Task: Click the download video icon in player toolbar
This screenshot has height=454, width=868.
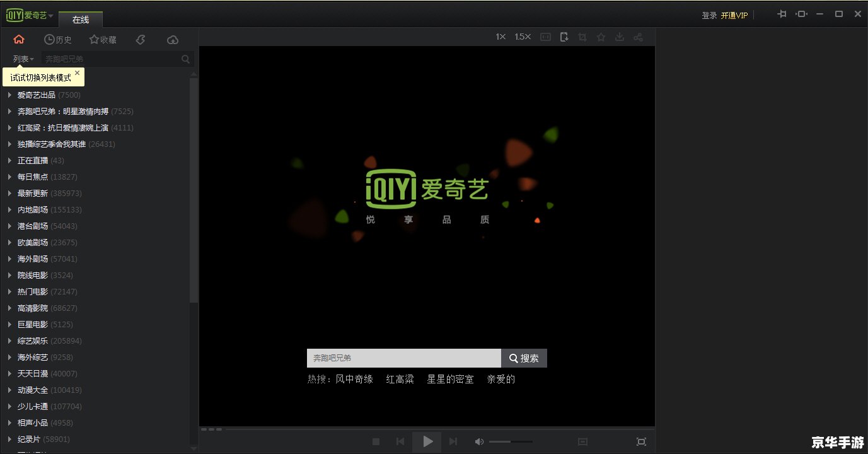Action: coord(620,37)
